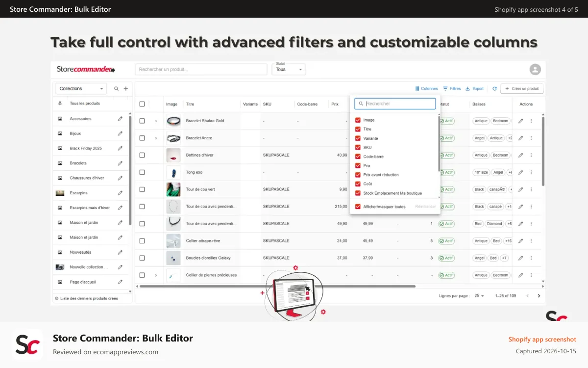588x368 pixels.
Task: Open the Filtres panel
Action: click(452, 89)
